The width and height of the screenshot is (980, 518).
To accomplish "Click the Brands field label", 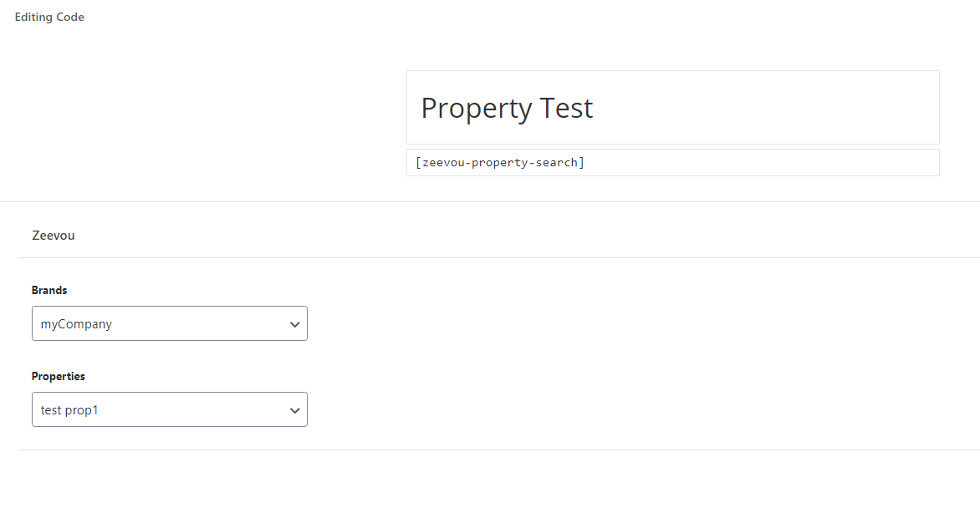I will (49, 291).
